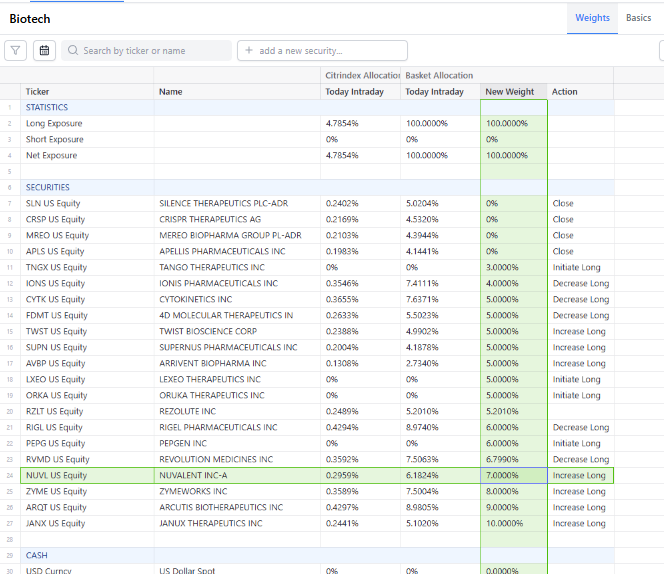Screen dimensions: 664x574
Task: Edit New Weight 8.0000% for ZYME
Action: 514,491
